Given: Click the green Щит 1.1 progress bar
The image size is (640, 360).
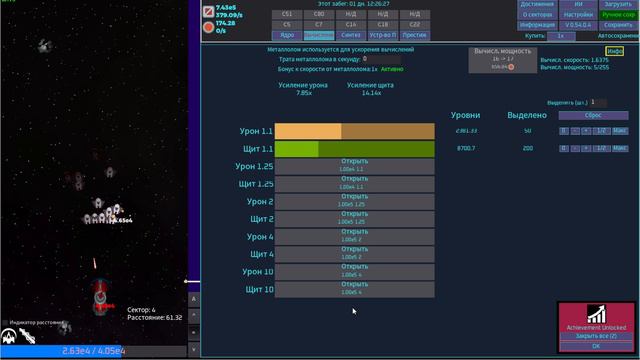Looking at the screenshot, I should pyautogui.click(x=354, y=149).
